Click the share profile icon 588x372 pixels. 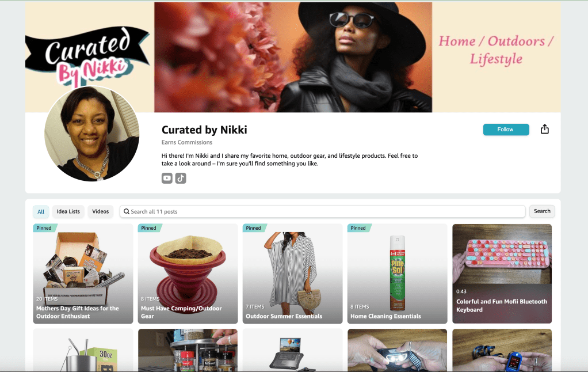point(544,129)
